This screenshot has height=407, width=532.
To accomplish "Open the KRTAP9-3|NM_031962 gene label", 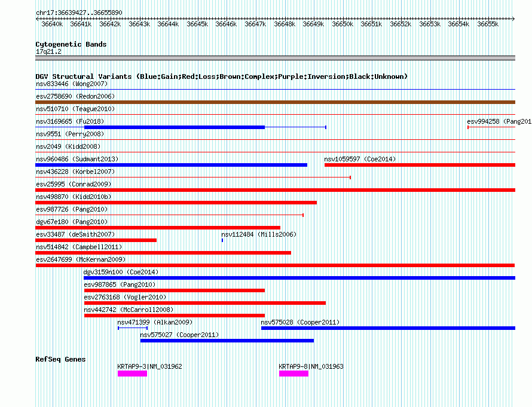I will [x=149, y=366].
